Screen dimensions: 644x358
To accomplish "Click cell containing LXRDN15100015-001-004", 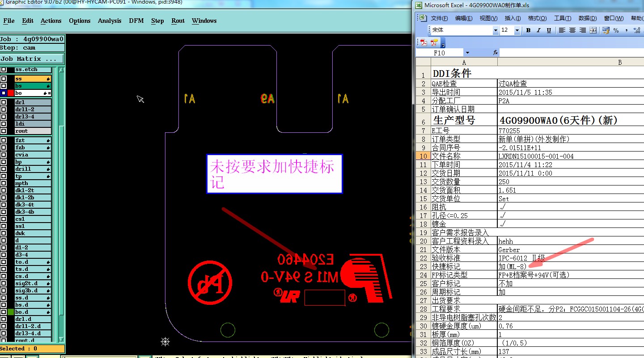I will 571,156.
